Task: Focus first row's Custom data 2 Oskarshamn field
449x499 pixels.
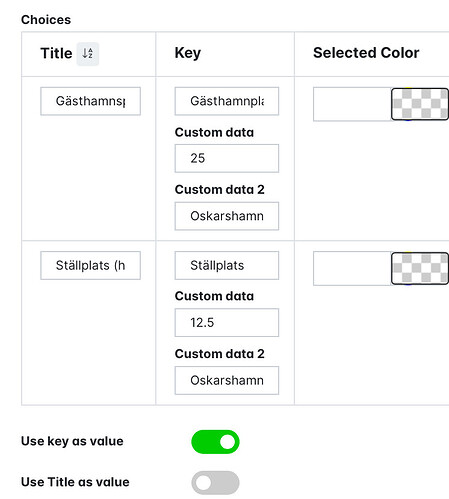Action: 227,216
